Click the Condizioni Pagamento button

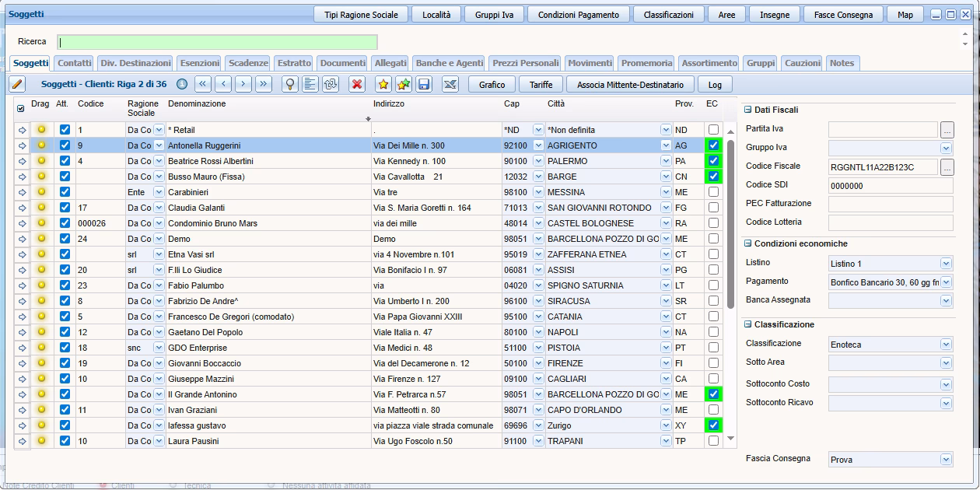[x=579, y=15]
